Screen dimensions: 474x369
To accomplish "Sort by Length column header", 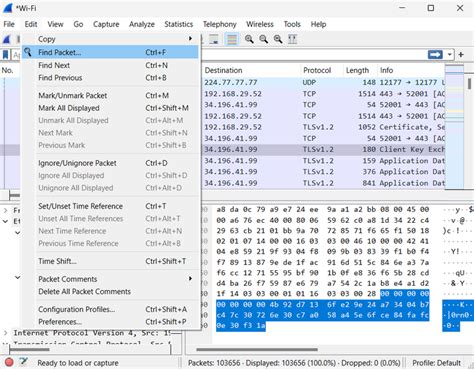I will (360, 70).
